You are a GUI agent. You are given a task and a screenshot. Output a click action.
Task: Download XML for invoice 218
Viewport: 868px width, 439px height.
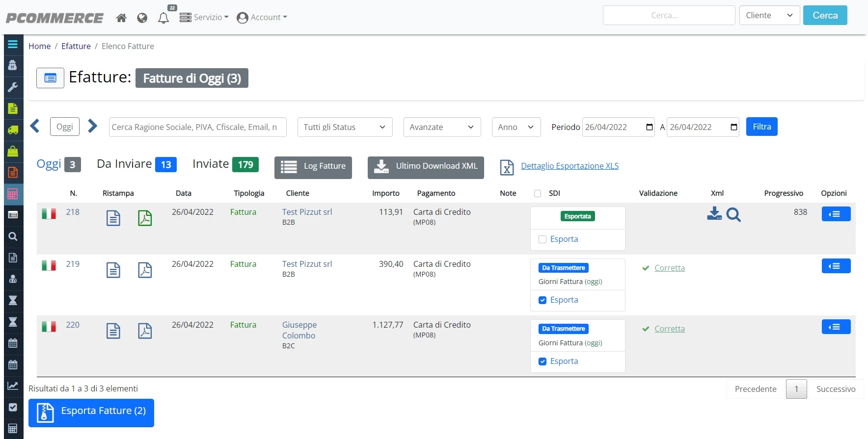click(x=714, y=214)
